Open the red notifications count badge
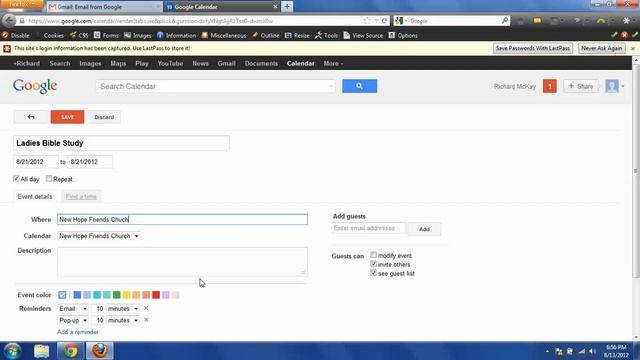This screenshot has height=360, width=640. pos(549,86)
